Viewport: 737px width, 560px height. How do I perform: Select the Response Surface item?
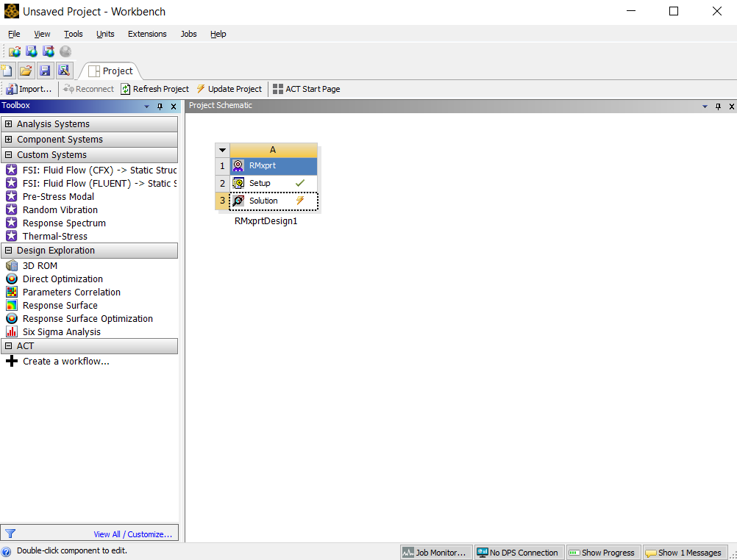click(x=52, y=305)
